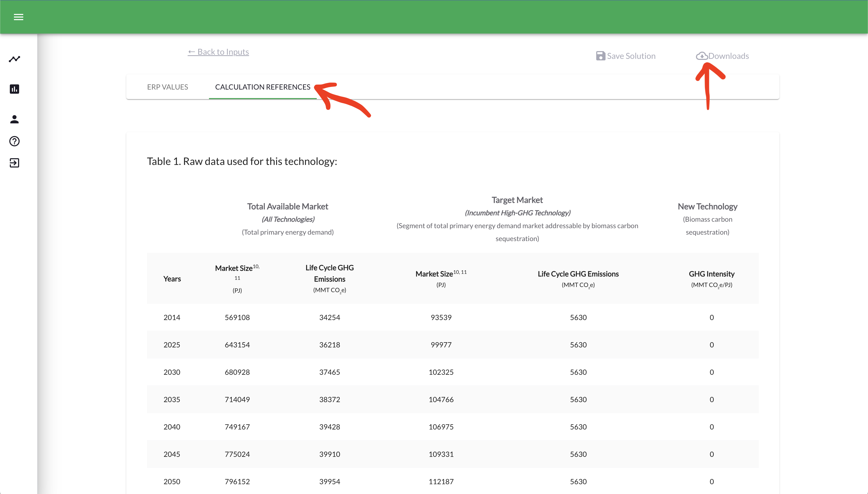Click the Save Solution button text
Screen dimensions: 868x494
(631, 56)
